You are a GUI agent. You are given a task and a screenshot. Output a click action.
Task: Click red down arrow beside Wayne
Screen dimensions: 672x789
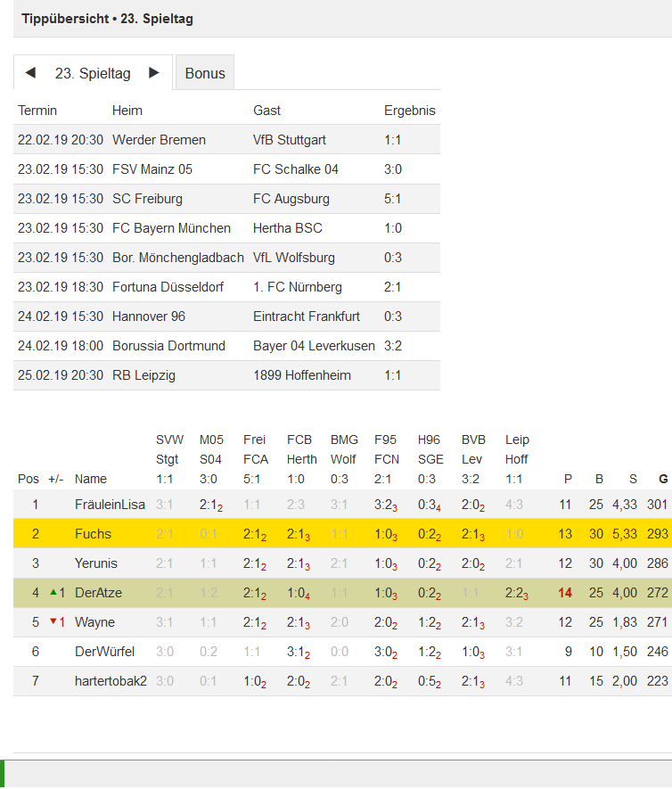[x=53, y=621]
